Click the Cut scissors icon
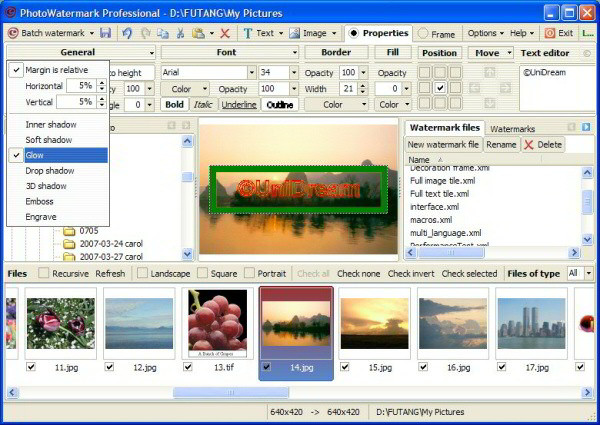The height and width of the screenshot is (425, 600). [180, 33]
